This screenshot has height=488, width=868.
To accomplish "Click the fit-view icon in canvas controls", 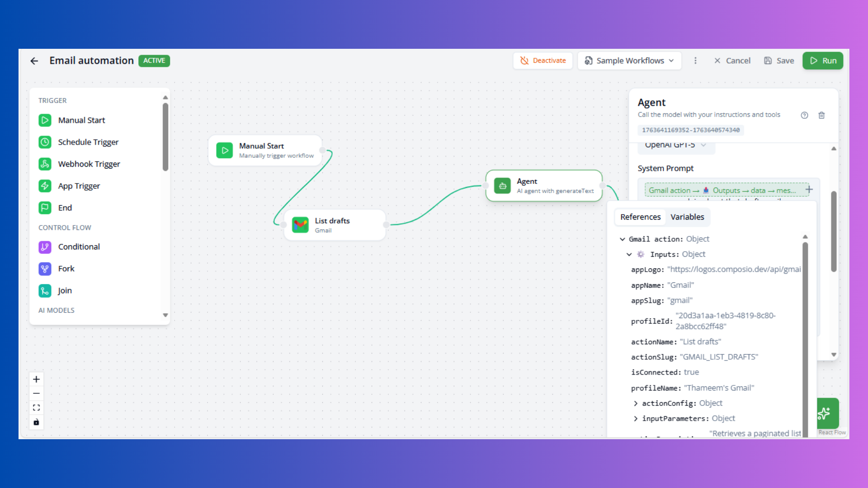I will 36,407.
